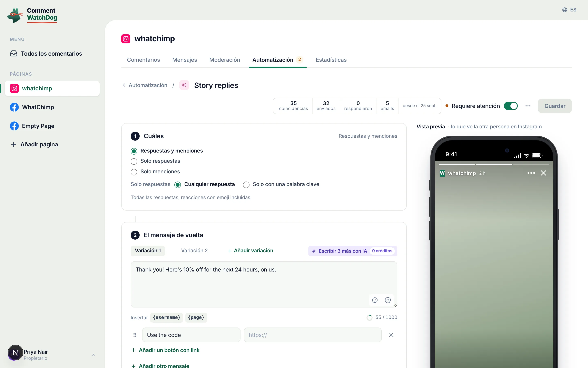This screenshot has width=588, height=368.
Task: Click the Automatización tab count badge 2
Action: coord(300,60)
